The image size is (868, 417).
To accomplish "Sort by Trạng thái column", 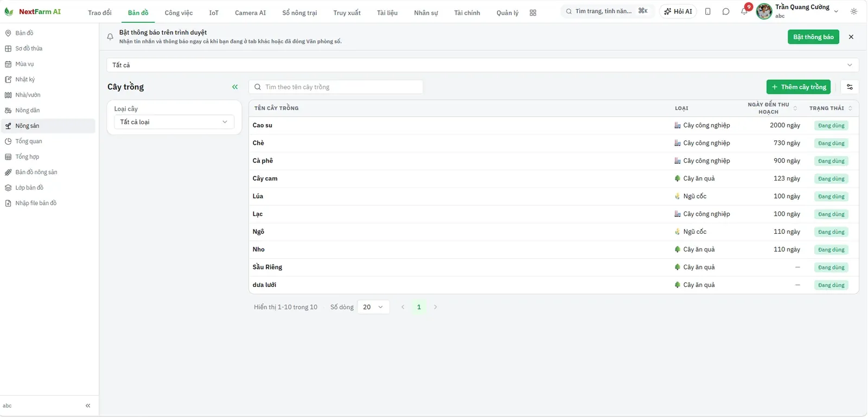I will coord(831,108).
